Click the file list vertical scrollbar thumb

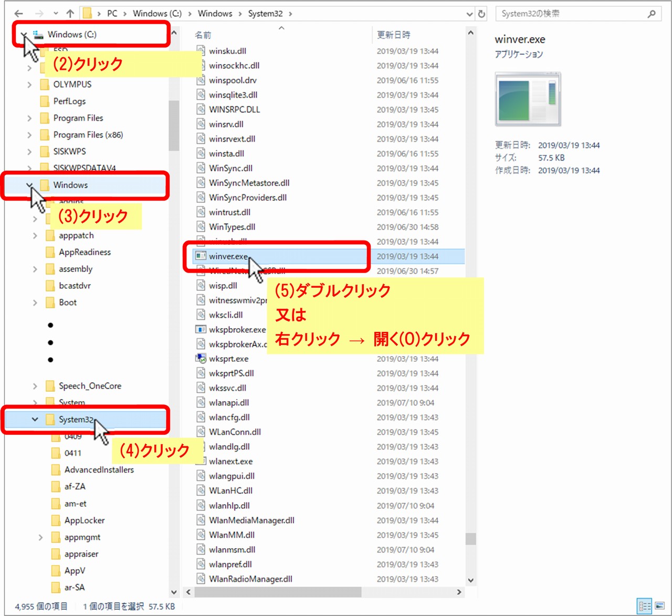coord(471,539)
